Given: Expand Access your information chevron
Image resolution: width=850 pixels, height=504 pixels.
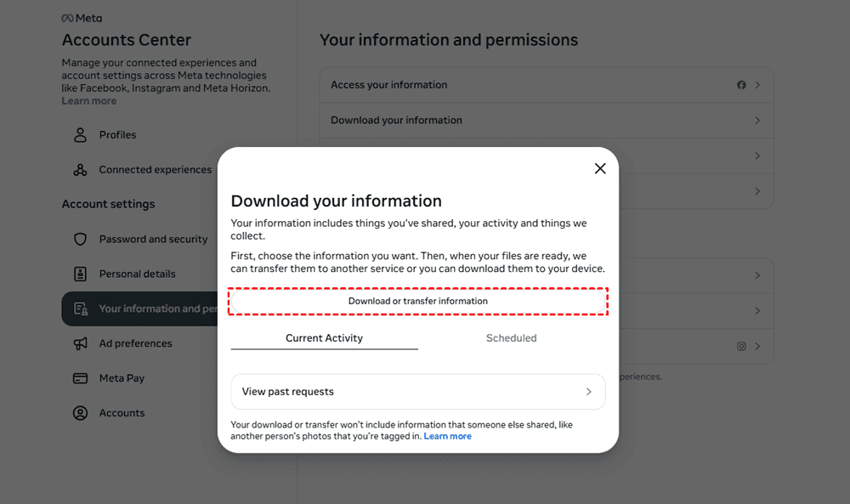Looking at the screenshot, I should click(757, 85).
